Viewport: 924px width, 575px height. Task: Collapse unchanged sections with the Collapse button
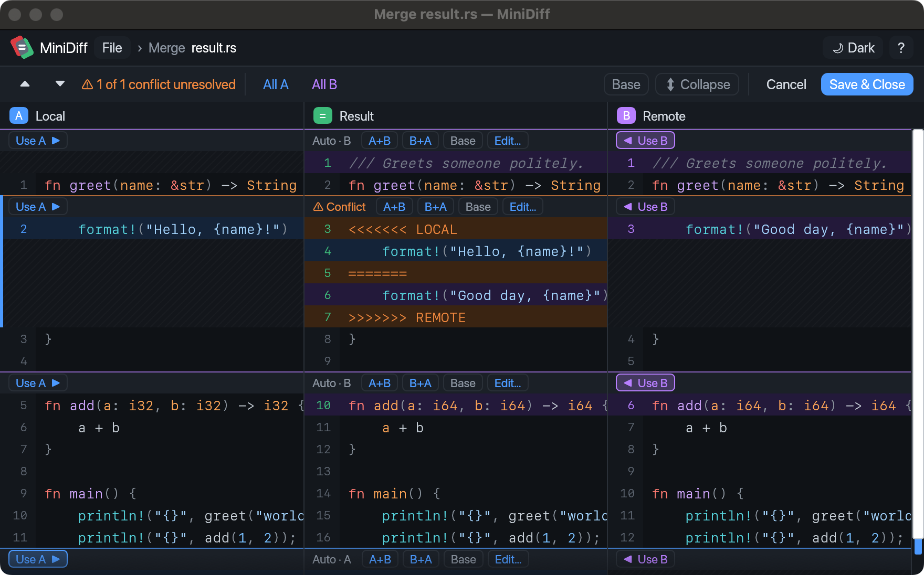coord(697,84)
